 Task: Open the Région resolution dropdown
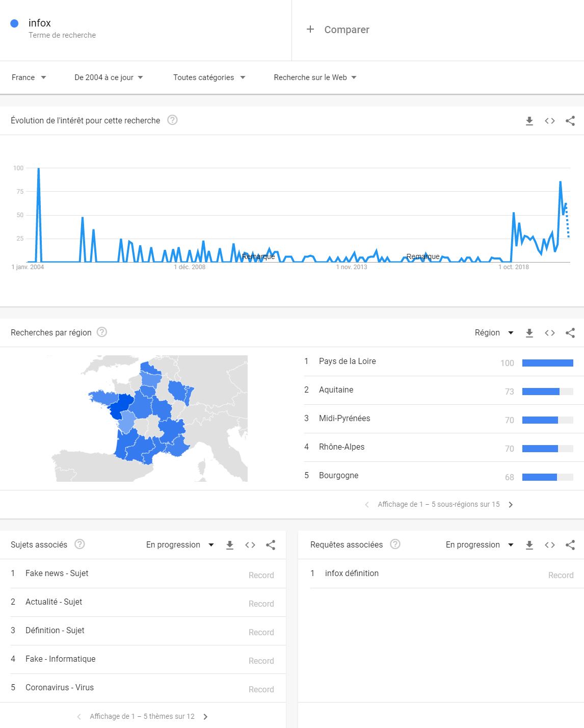coord(494,333)
